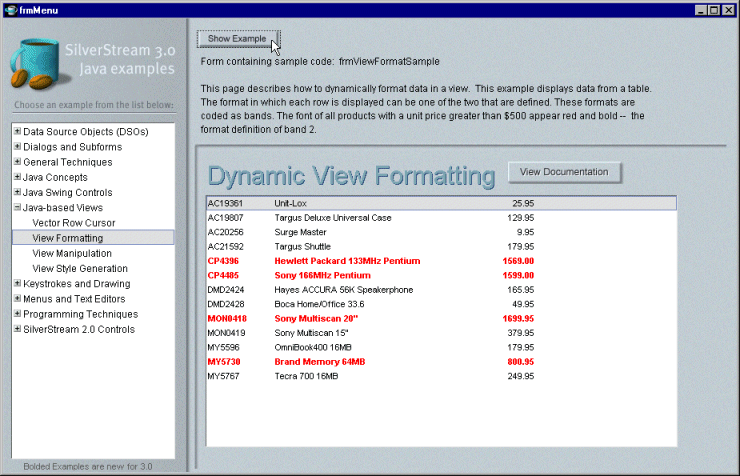Select the Hayes ACCURA 56K Speakerphone row
Screen dimensions: 740x476
coord(441,290)
